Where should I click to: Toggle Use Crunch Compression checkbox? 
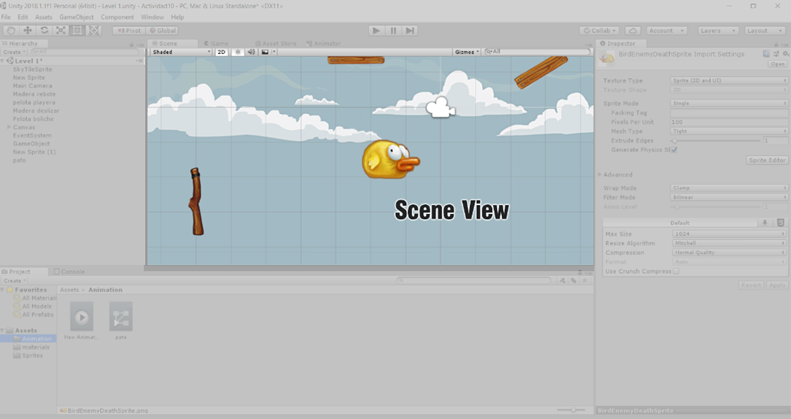(x=675, y=271)
